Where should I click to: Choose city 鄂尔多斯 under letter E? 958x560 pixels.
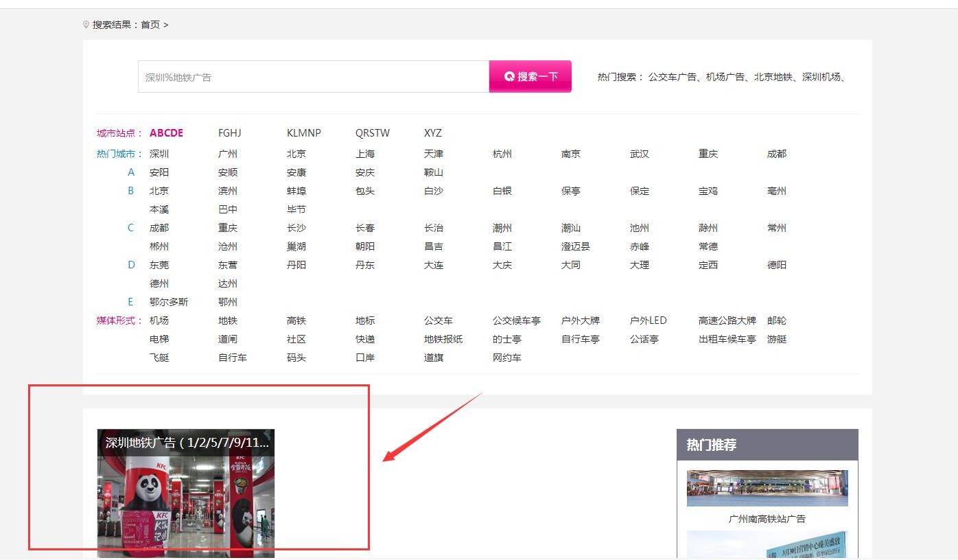(169, 302)
